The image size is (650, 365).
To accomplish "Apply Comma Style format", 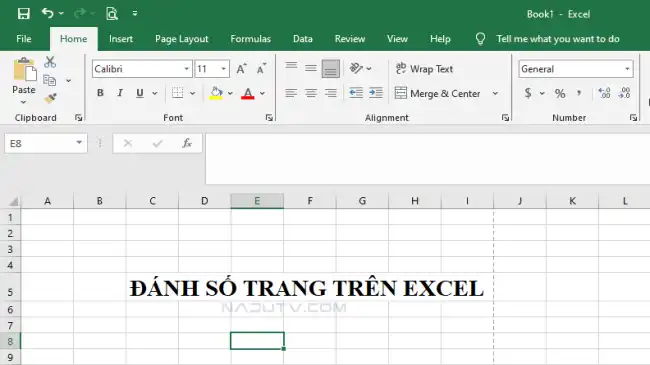I will pyautogui.click(x=579, y=93).
